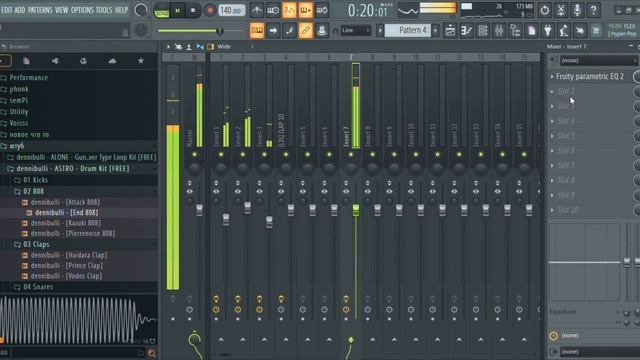The width and height of the screenshot is (640, 360).
Task: Open the Wide mixer layout dropdown
Action: point(224,47)
